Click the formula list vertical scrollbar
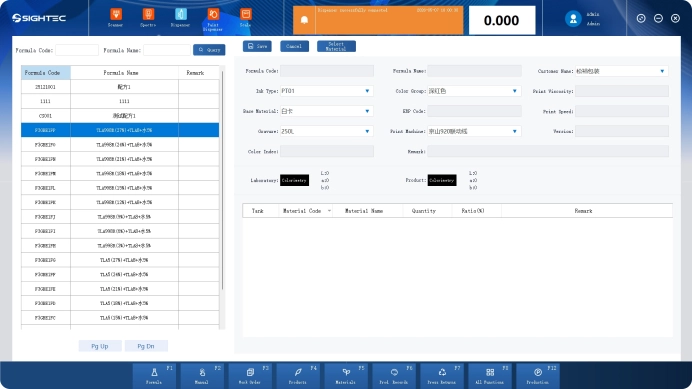Screen dimensions: 692x389 [222, 180]
